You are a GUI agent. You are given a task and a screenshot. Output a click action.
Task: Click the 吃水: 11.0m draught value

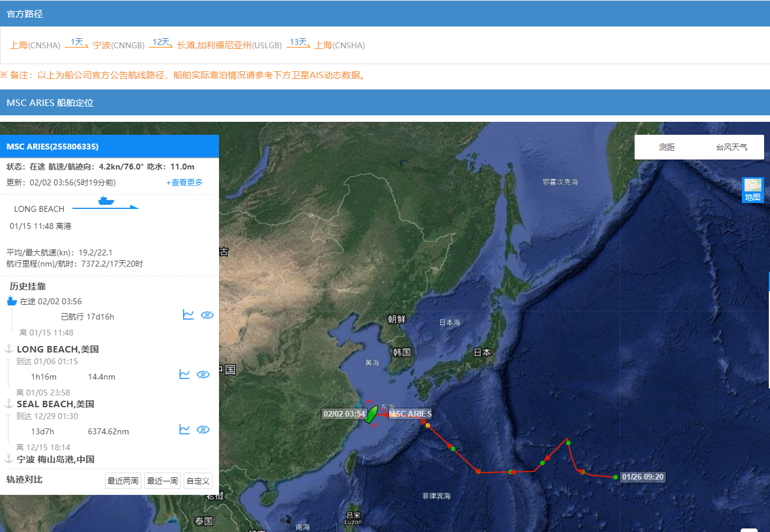point(171,167)
